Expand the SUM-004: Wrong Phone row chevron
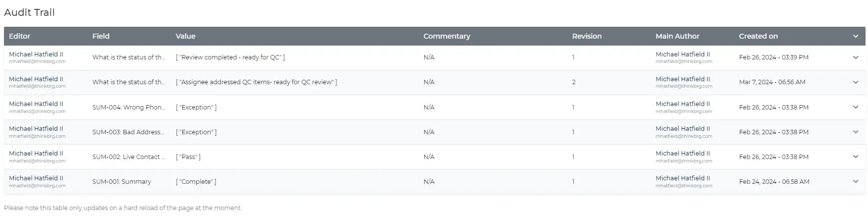868x217 pixels. coord(855,107)
